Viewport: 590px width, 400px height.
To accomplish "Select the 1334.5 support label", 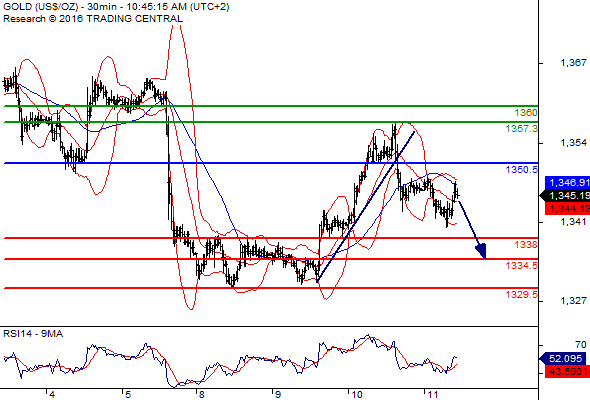I will click(x=522, y=266).
